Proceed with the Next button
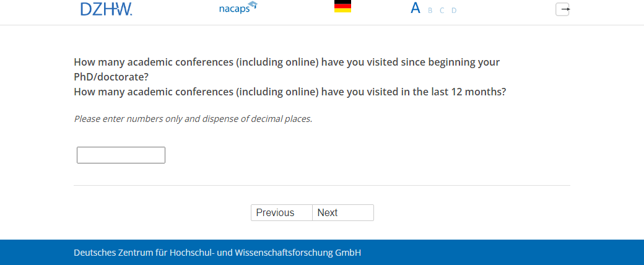The height and width of the screenshot is (265, 644). point(342,212)
